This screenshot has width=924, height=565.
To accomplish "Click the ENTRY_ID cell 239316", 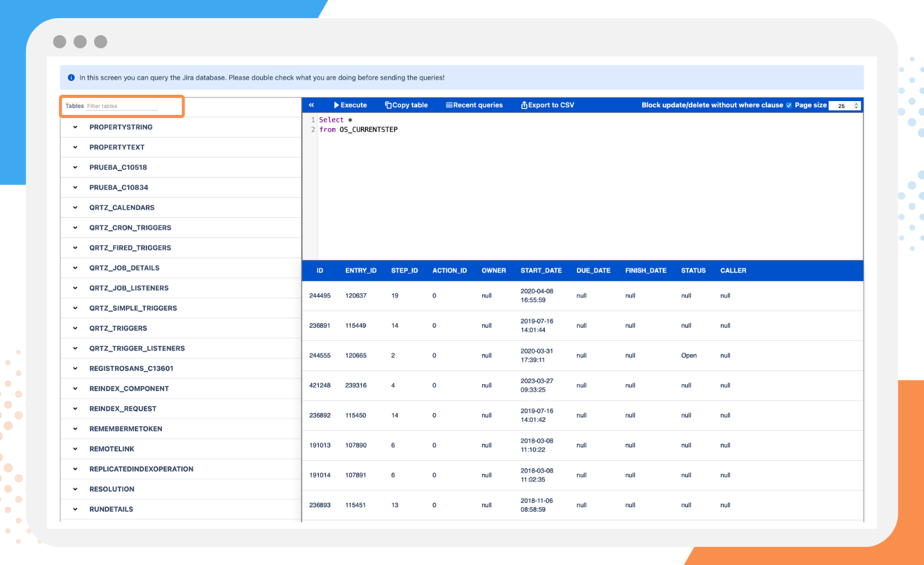I will click(356, 385).
